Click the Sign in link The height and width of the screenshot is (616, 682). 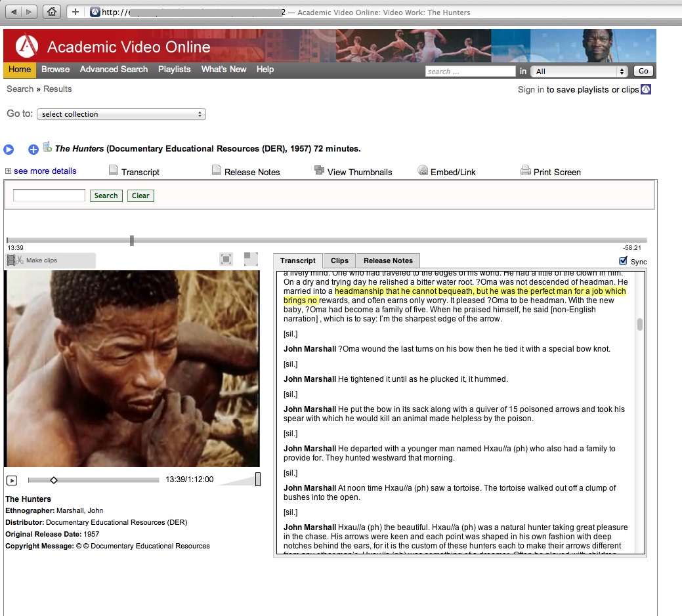530,90
